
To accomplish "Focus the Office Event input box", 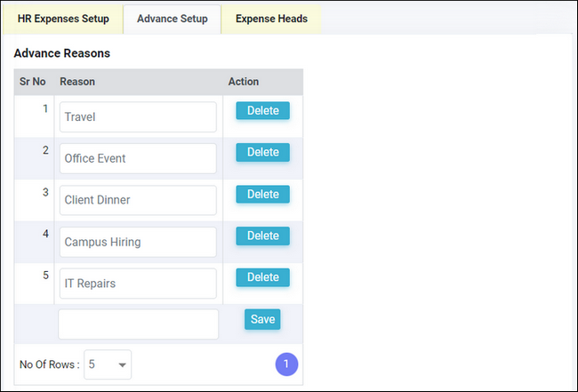I will (138, 158).
